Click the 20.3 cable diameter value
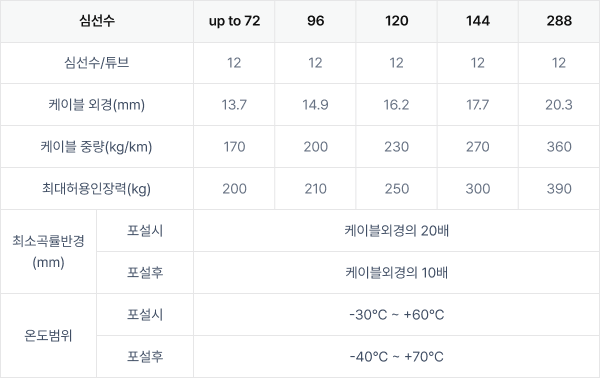 pos(559,104)
